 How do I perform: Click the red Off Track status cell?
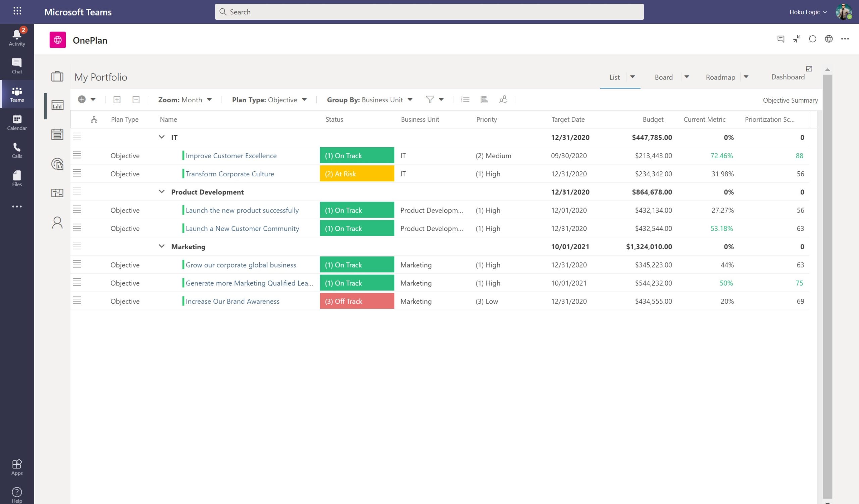357,301
